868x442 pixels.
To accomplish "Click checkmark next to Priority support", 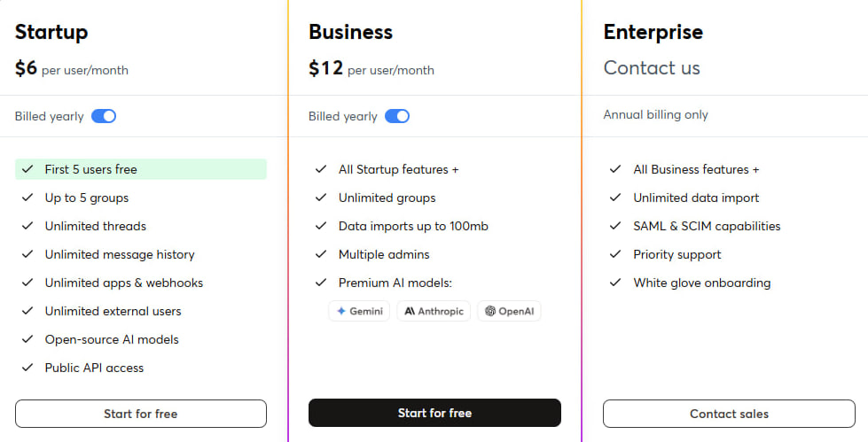I will point(615,254).
